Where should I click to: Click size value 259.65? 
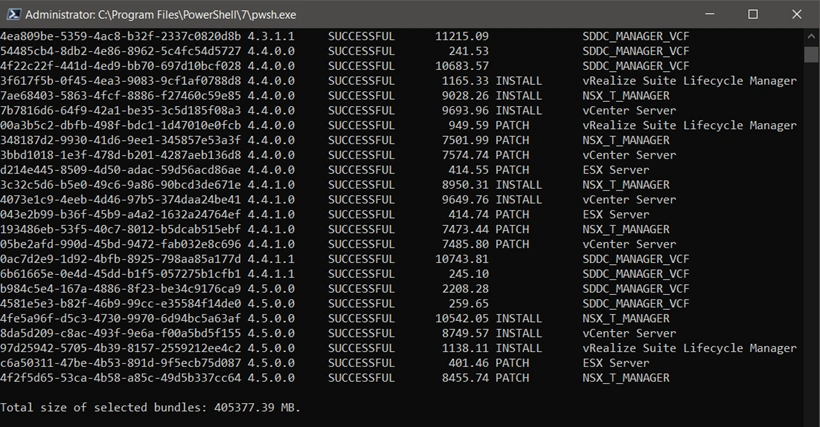tap(469, 303)
